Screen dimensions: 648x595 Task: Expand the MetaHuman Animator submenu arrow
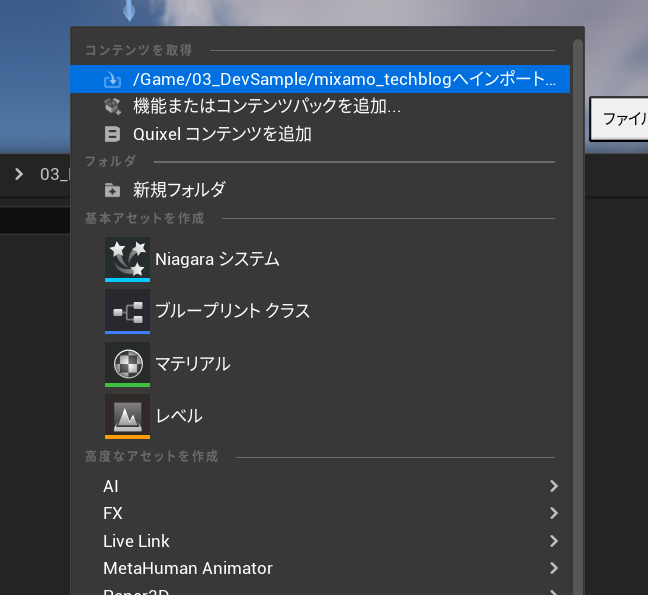pyautogui.click(x=554, y=568)
